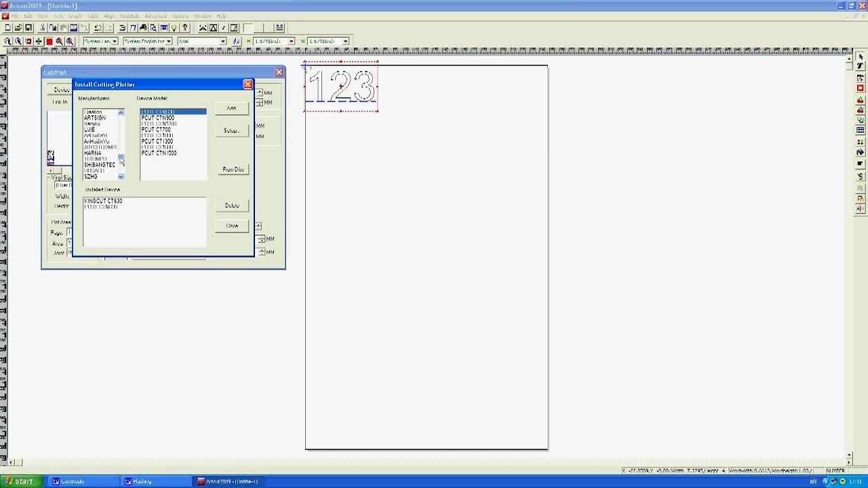Open the System English font dropdown

[169, 41]
